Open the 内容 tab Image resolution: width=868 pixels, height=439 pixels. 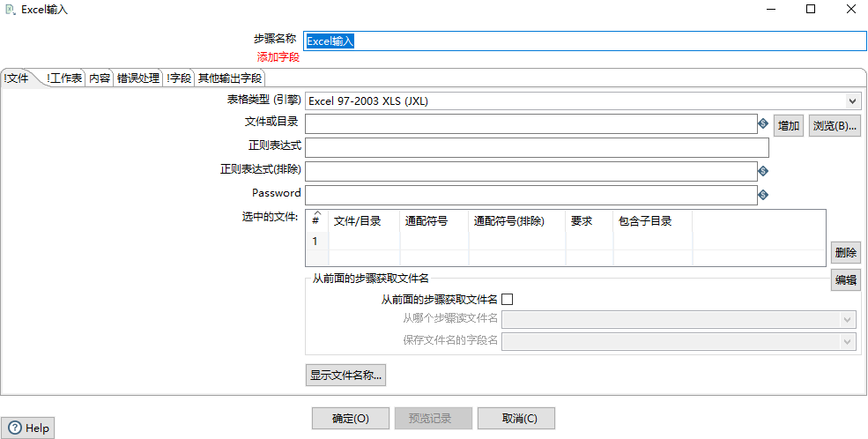(100, 78)
